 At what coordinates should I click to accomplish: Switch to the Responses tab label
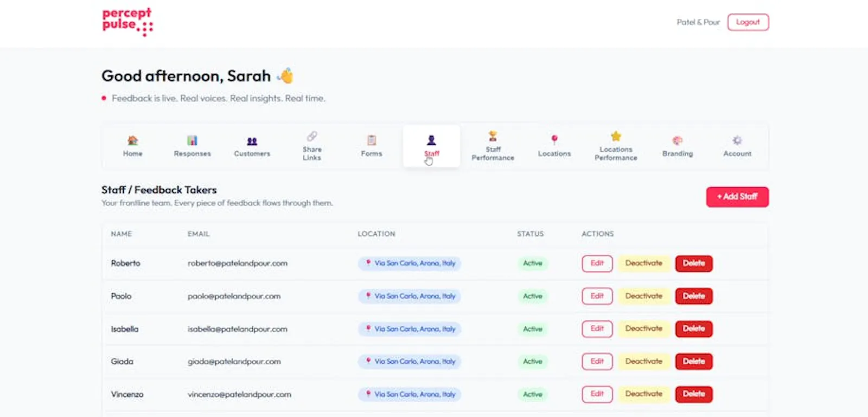pyautogui.click(x=192, y=153)
